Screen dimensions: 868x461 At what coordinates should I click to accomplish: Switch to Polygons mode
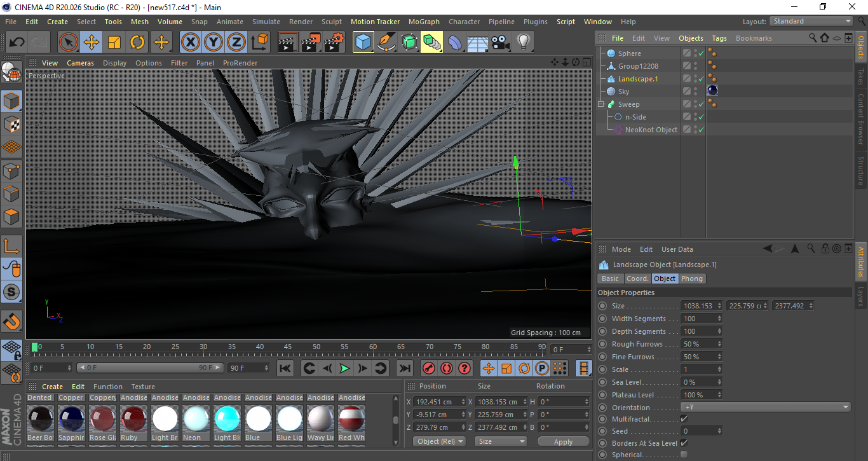click(x=11, y=217)
